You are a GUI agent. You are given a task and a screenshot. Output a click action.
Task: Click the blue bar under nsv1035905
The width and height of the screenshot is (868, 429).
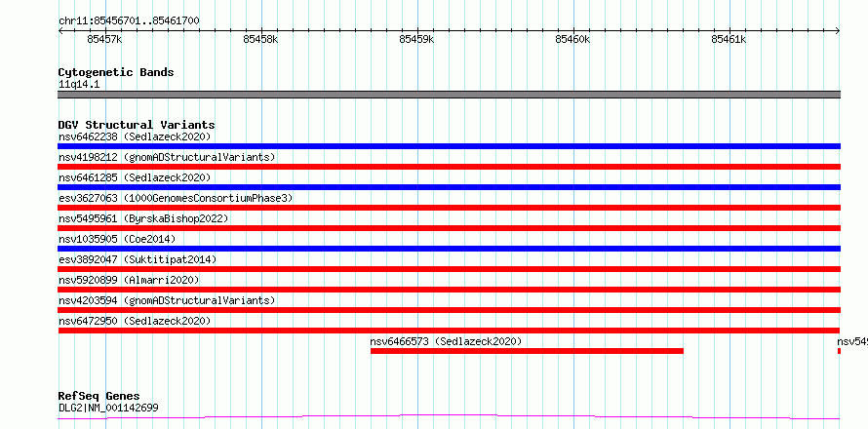pyautogui.click(x=449, y=249)
